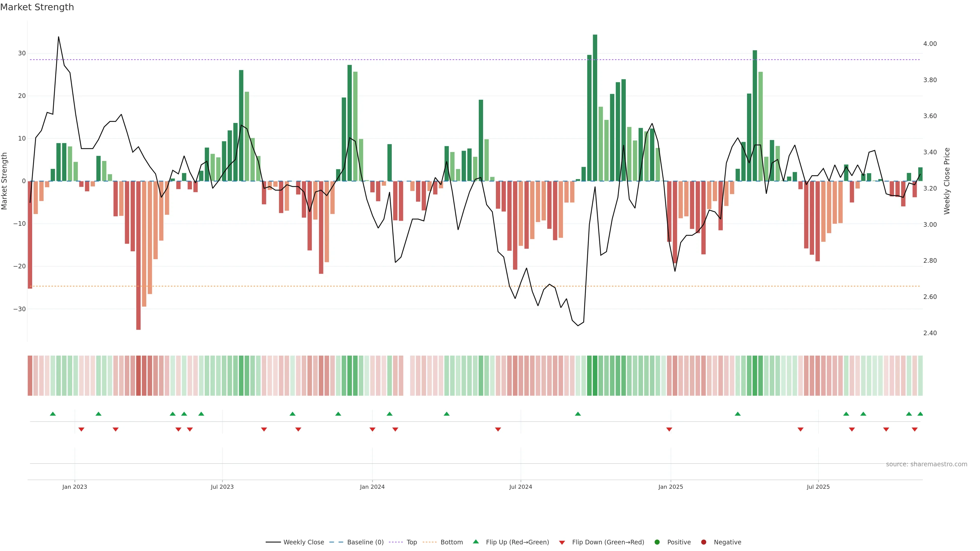Click the Weekly Close Price axis title
980x551 pixels.
(947, 181)
